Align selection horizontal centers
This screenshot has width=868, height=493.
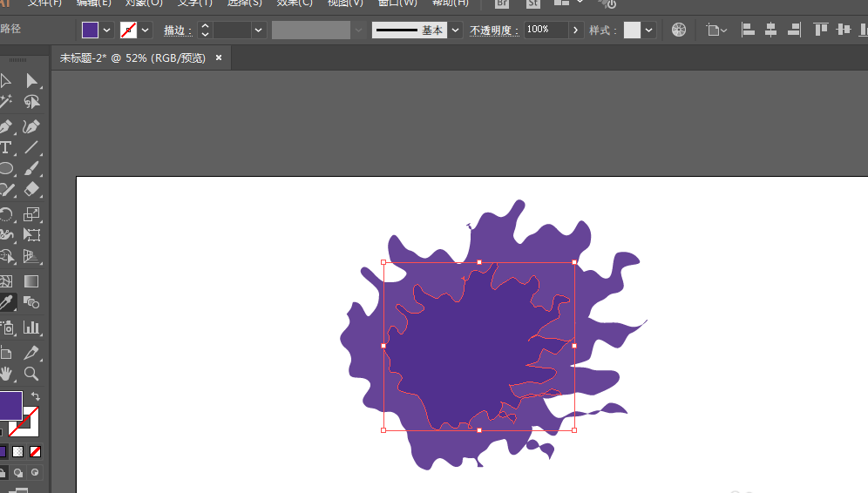click(770, 30)
